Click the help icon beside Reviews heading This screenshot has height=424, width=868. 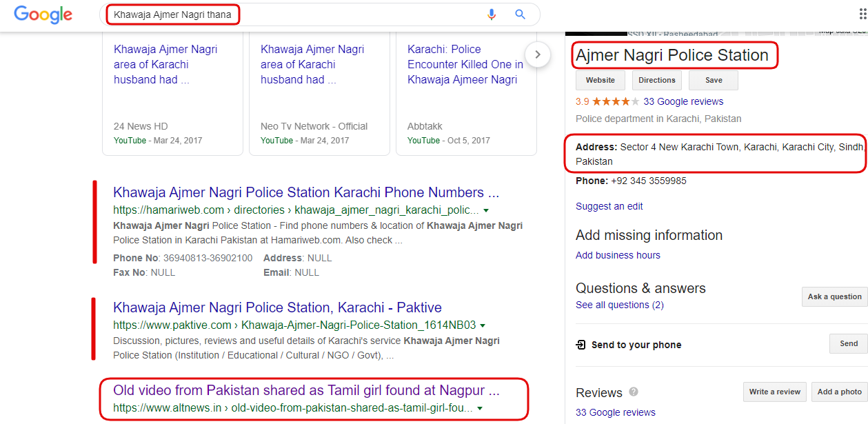634,392
